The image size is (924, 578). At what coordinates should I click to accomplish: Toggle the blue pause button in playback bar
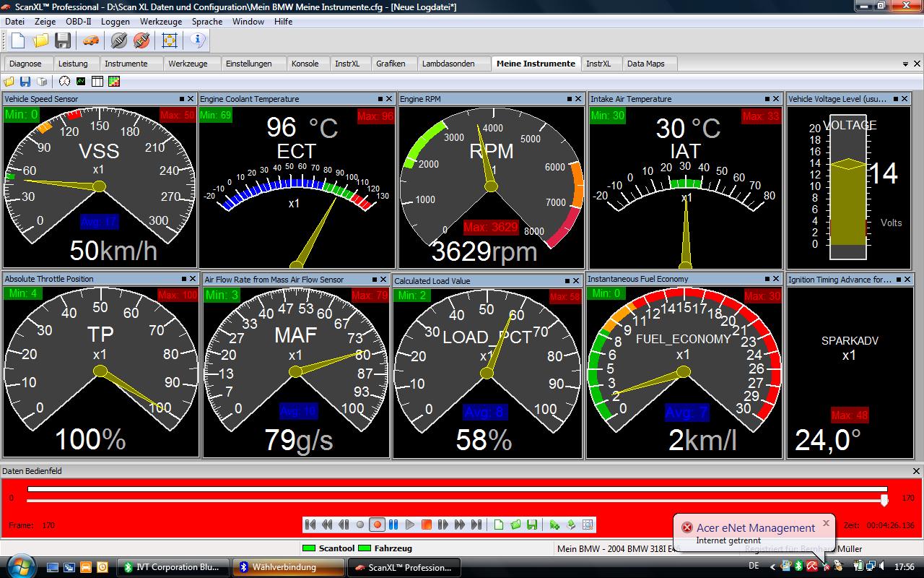pyautogui.click(x=393, y=525)
